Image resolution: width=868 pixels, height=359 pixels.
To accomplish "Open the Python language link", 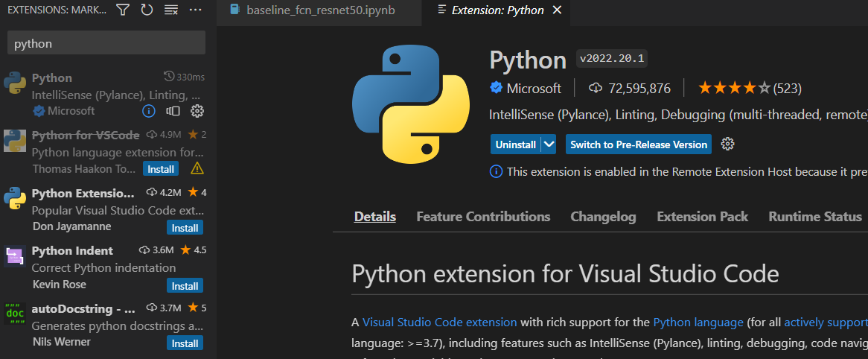I will point(698,323).
